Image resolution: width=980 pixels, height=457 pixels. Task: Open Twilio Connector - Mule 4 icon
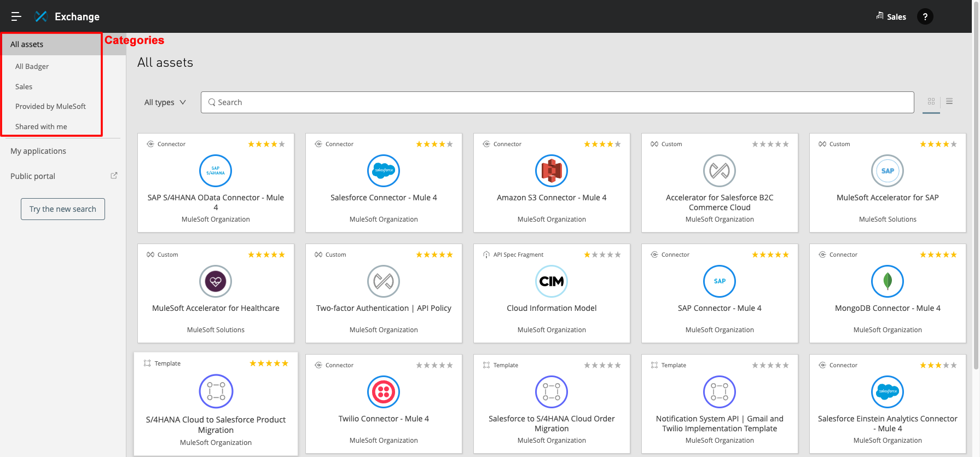click(x=384, y=392)
